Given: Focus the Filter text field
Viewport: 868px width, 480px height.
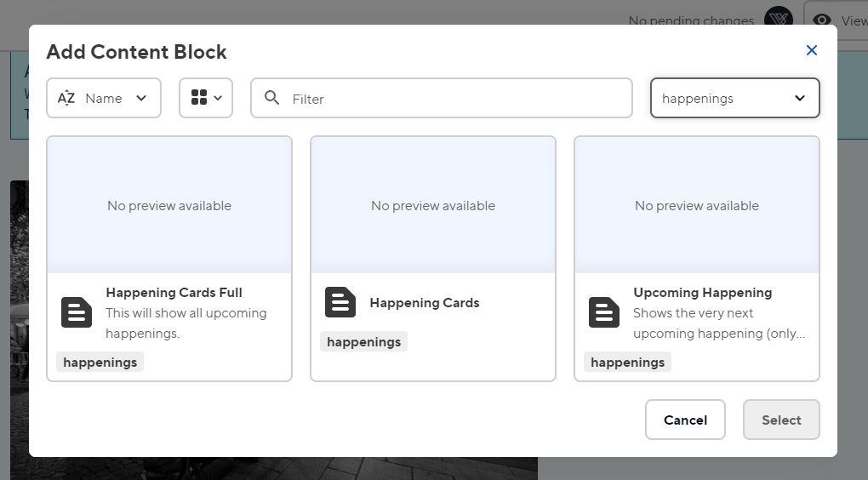Looking at the screenshot, I should coord(455,99).
